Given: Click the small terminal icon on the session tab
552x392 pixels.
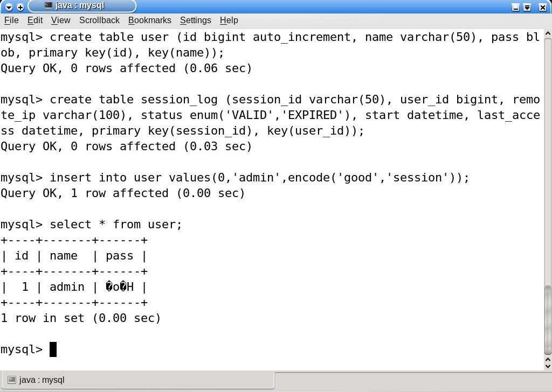Looking at the screenshot, I should pos(12,380).
